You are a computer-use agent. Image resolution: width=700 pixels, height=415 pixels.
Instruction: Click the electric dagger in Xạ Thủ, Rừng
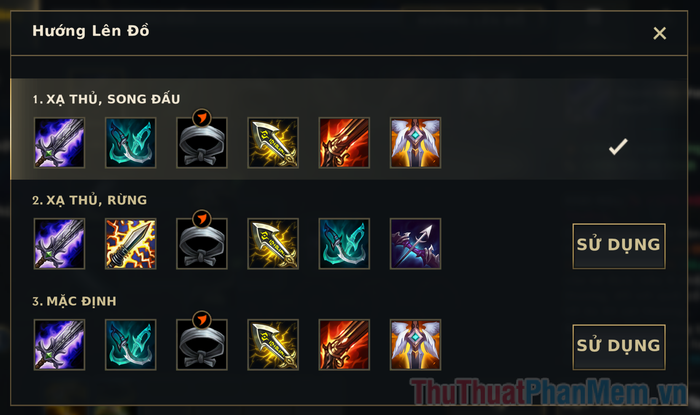coord(130,244)
